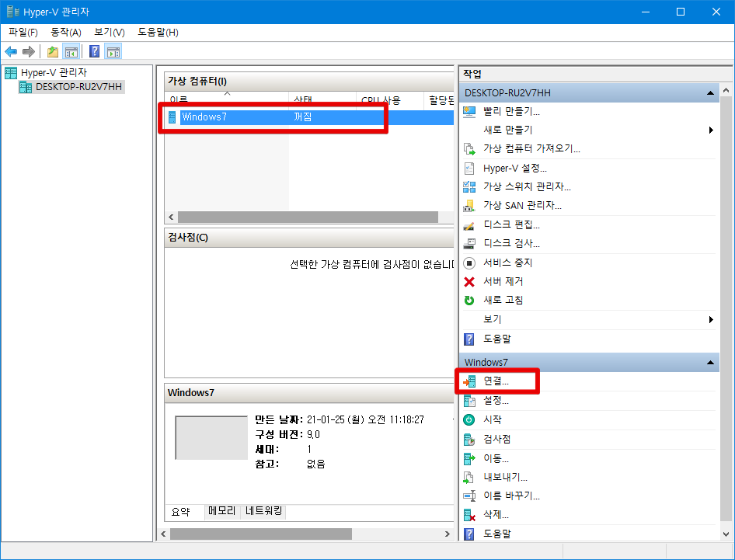Viewport: 735px width, 560px height.
Task: Click the 내보내기 export icon
Action: 469,477
